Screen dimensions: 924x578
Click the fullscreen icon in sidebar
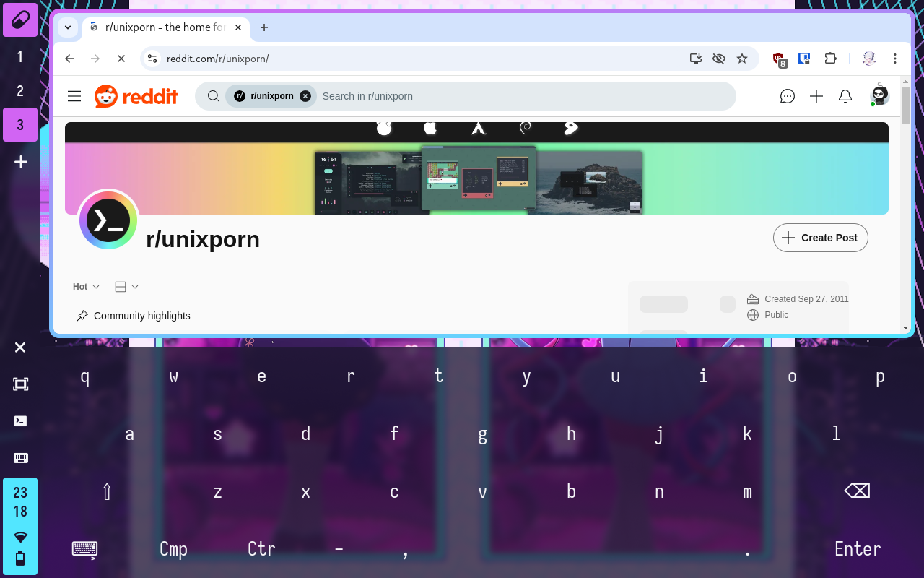point(20,384)
